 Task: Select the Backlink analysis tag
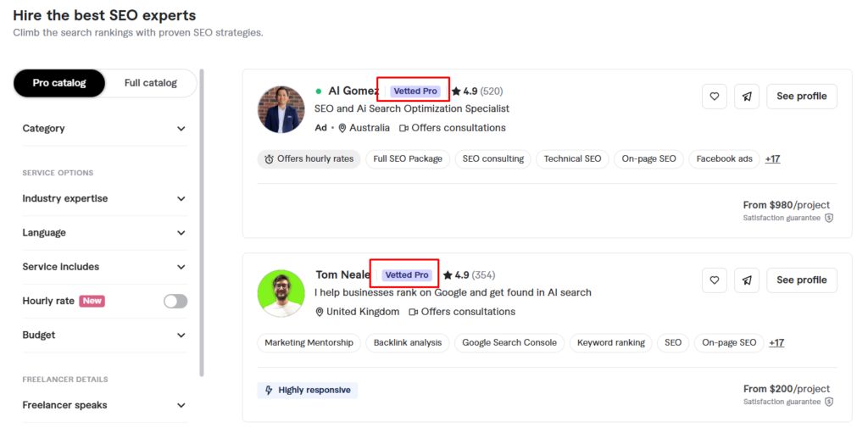point(408,343)
